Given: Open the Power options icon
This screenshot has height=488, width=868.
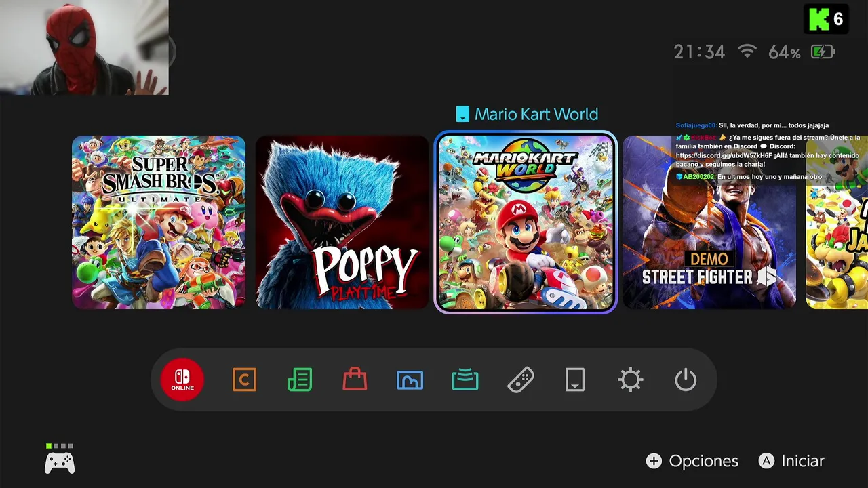Looking at the screenshot, I should pyautogui.click(x=686, y=380).
